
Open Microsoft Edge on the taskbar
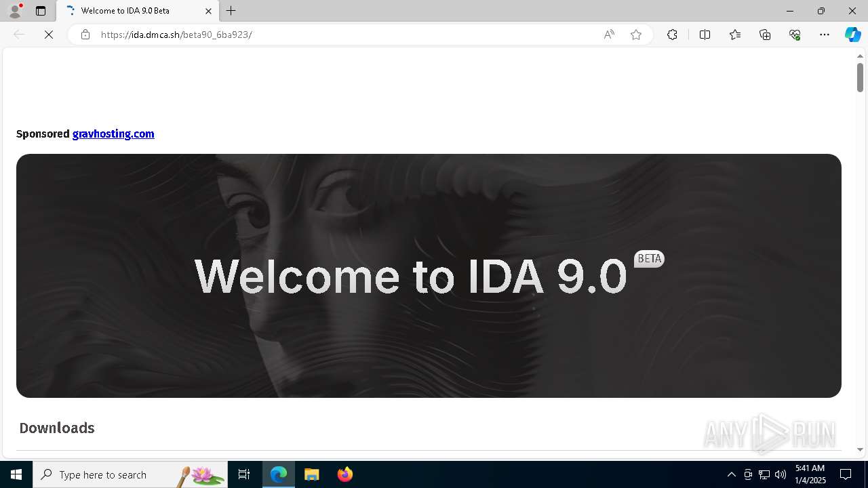coord(279,474)
